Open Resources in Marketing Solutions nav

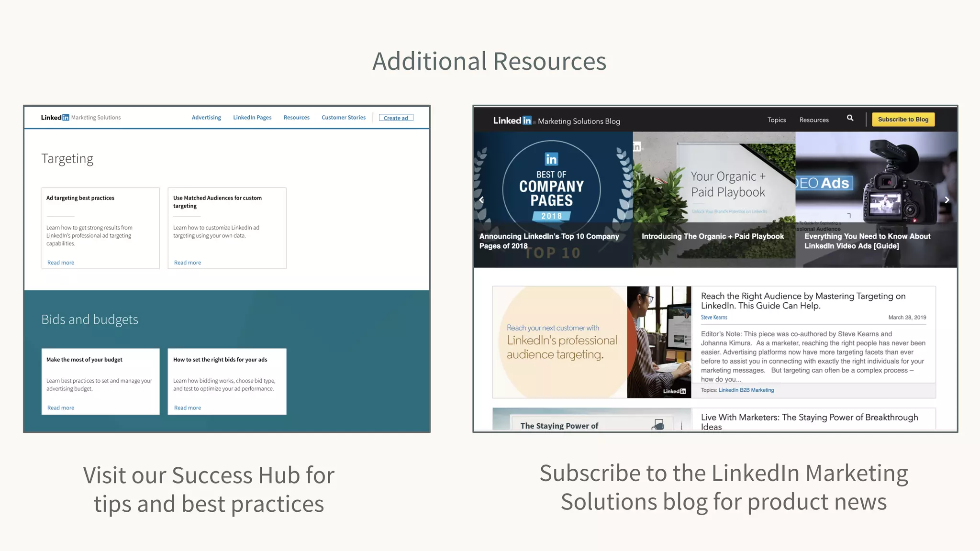(x=296, y=118)
